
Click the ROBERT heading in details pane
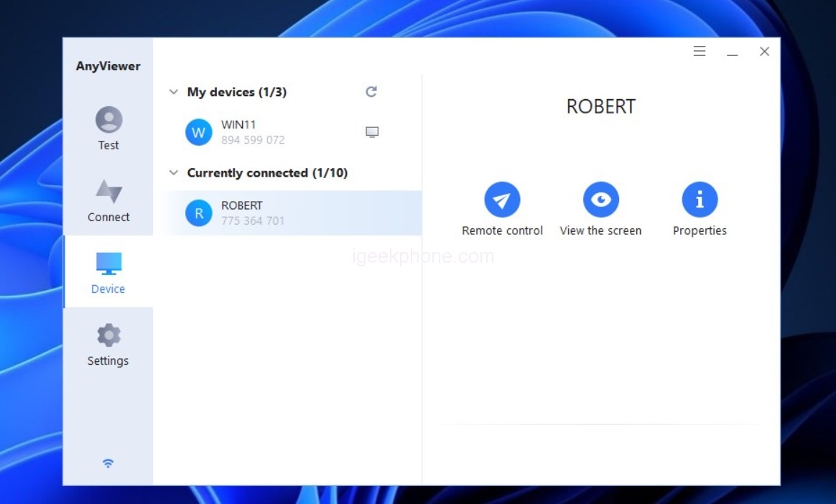[x=600, y=107]
